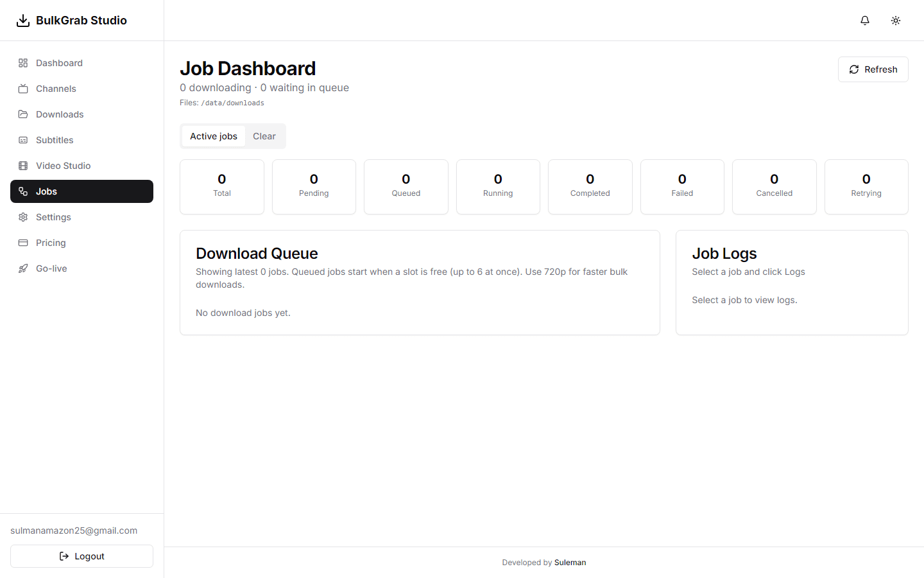
Task: Select the Failed jobs stat card
Action: coord(682,187)
